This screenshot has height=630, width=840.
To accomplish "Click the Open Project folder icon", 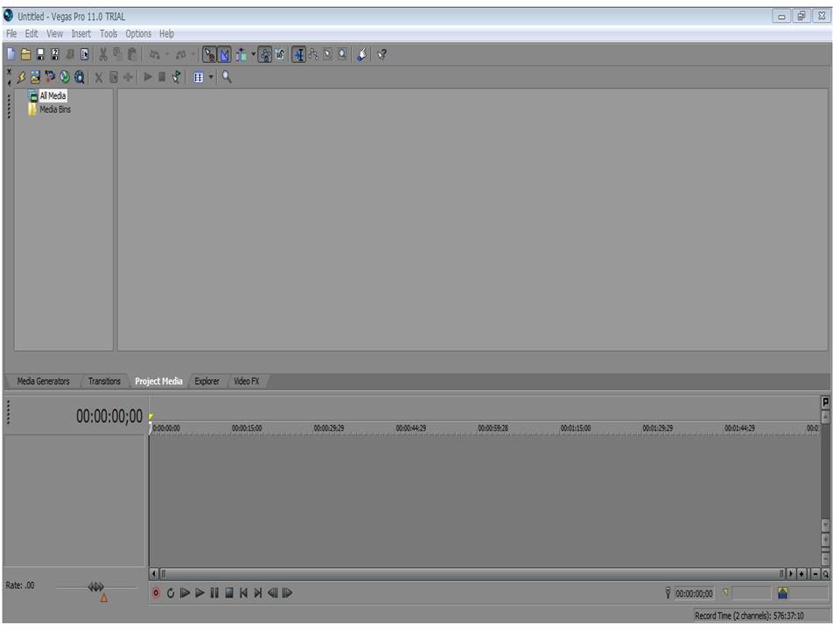I will tap(25, 54).
